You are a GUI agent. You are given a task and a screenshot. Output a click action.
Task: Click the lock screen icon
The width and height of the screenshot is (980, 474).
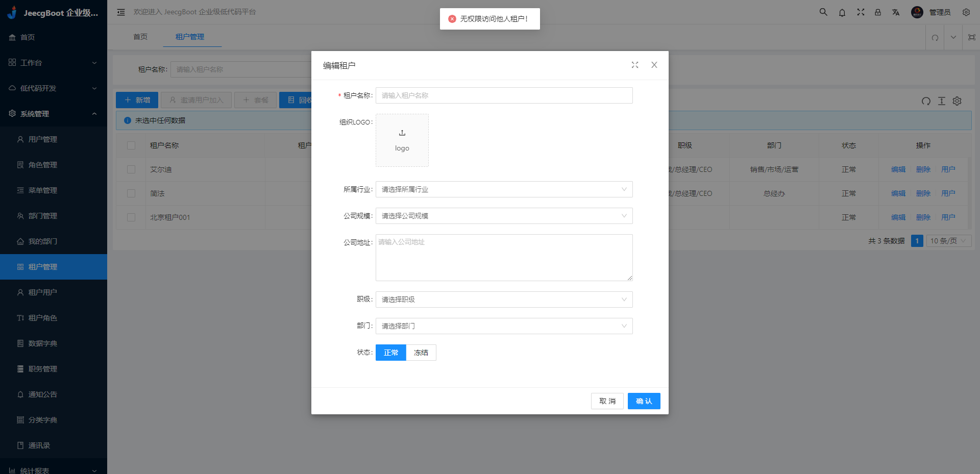coord(878,12)
